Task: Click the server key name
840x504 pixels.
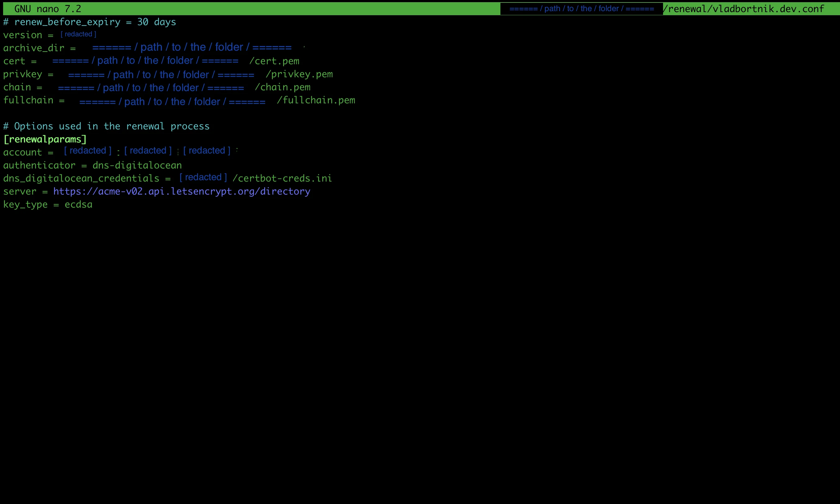Action: (20, 191)
